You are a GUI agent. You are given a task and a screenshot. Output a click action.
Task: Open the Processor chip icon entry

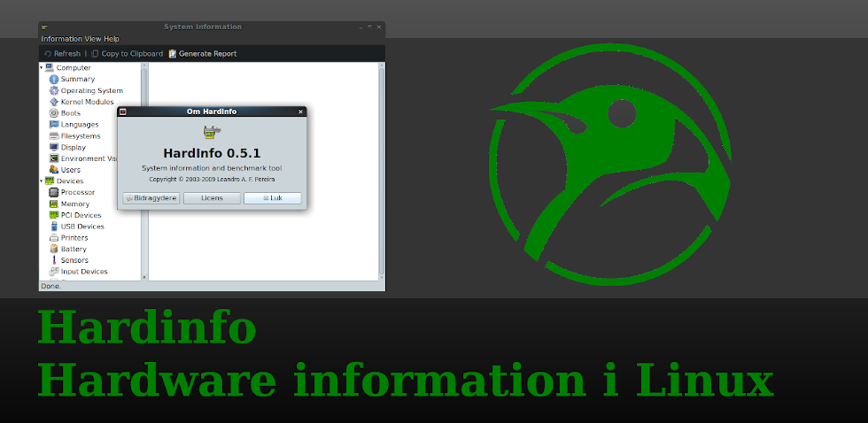tap(54, 192)
